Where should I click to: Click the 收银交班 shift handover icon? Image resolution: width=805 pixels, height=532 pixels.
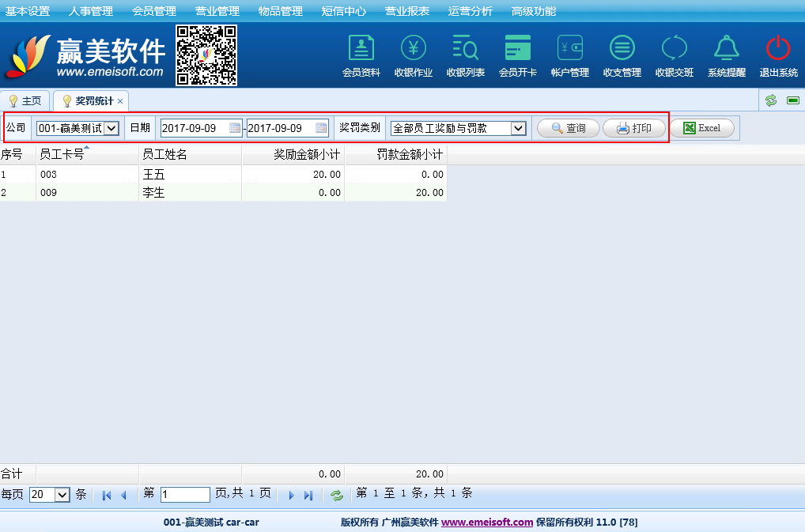point(675,49)
